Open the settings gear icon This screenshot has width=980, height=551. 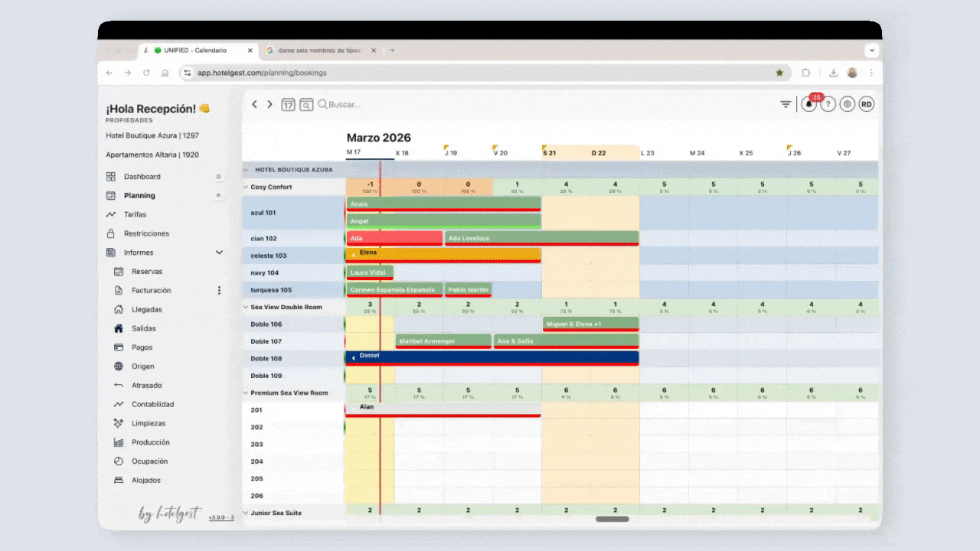(x=847, y=105)
